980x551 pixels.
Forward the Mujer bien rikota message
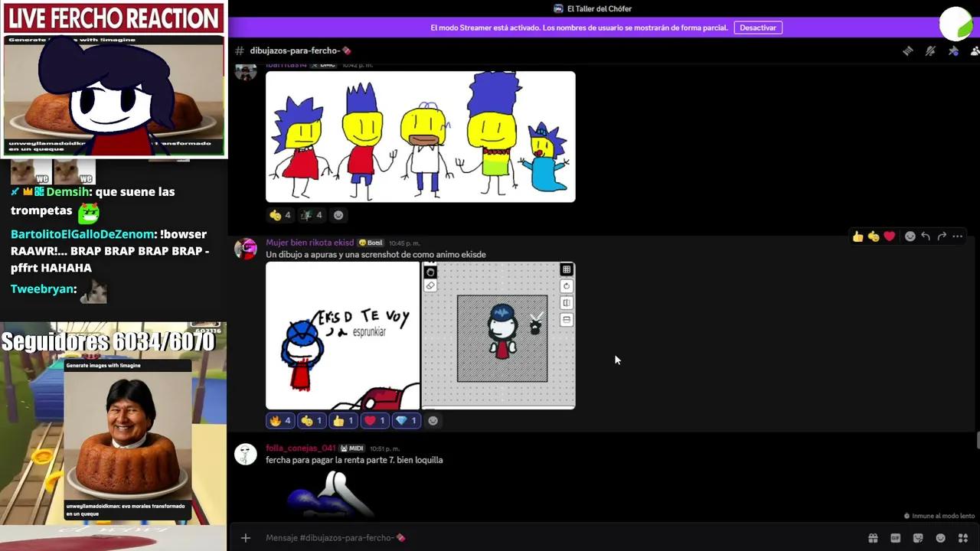tap(942, 236)
